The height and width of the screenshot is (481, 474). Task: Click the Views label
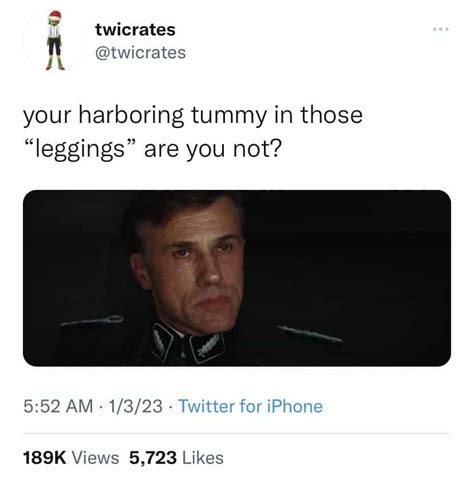95,457
